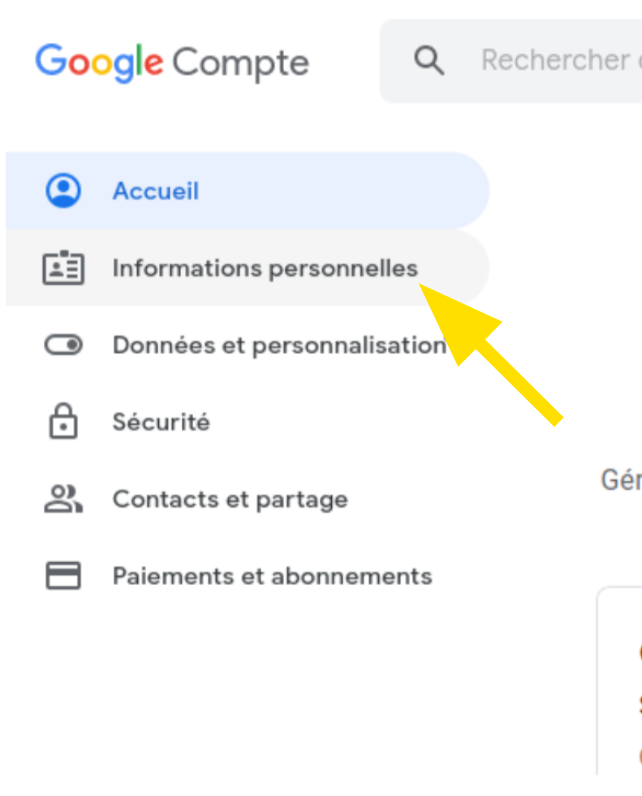The height and width of the screenshot is (796, 642).
Task: Go to the Sécurité section
Action: click(x=247, y=422)
